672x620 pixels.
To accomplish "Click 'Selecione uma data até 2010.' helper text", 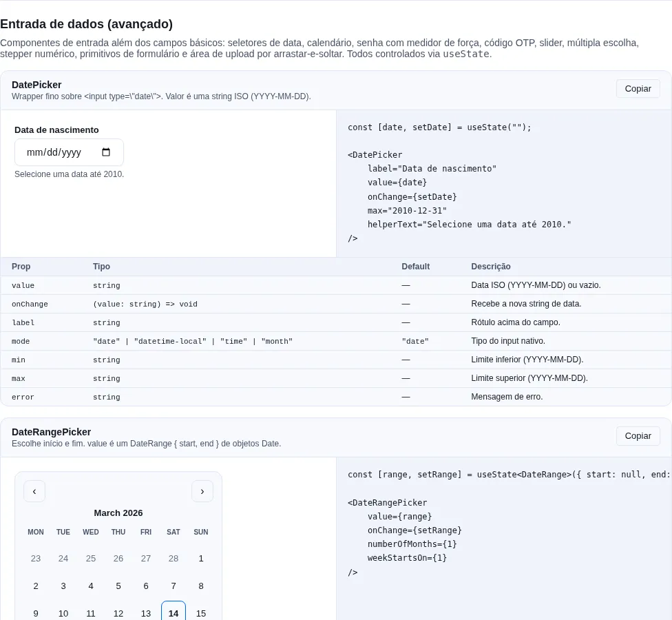I will point(69,174).
